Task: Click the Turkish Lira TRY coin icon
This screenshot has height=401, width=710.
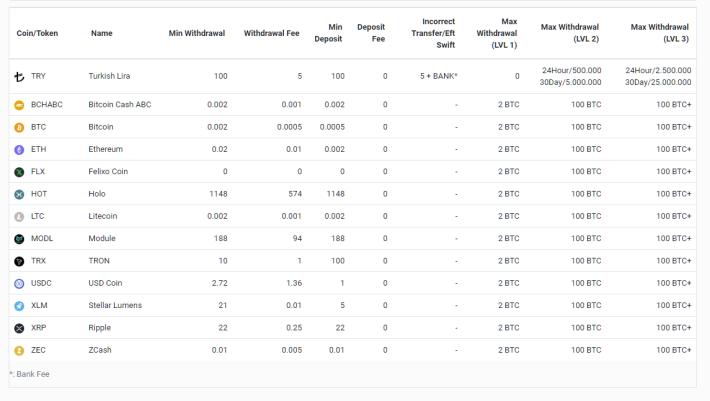Action: click(x=19, y=77)
